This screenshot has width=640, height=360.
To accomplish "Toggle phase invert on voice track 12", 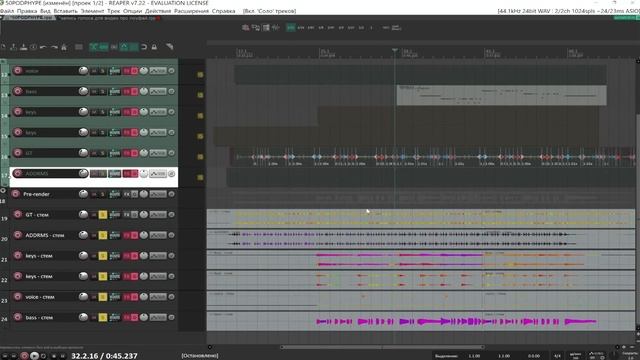I will 171,71.
